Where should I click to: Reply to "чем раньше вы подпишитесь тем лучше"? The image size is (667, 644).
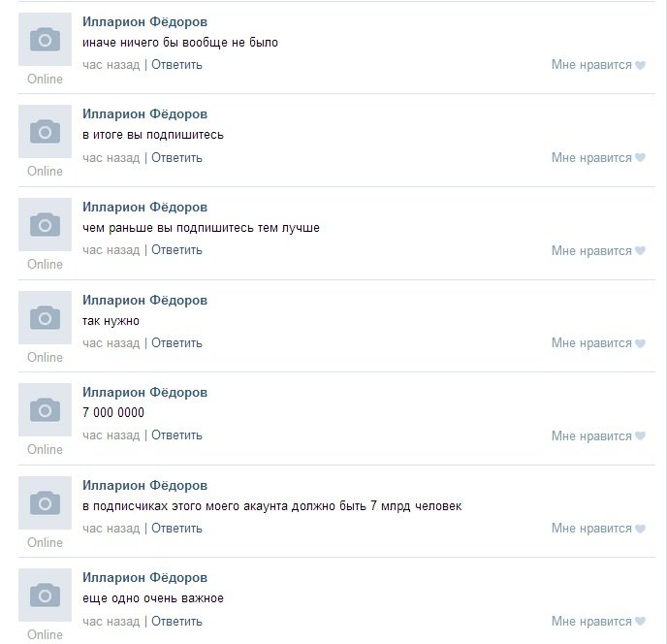[x=176, y=250]
